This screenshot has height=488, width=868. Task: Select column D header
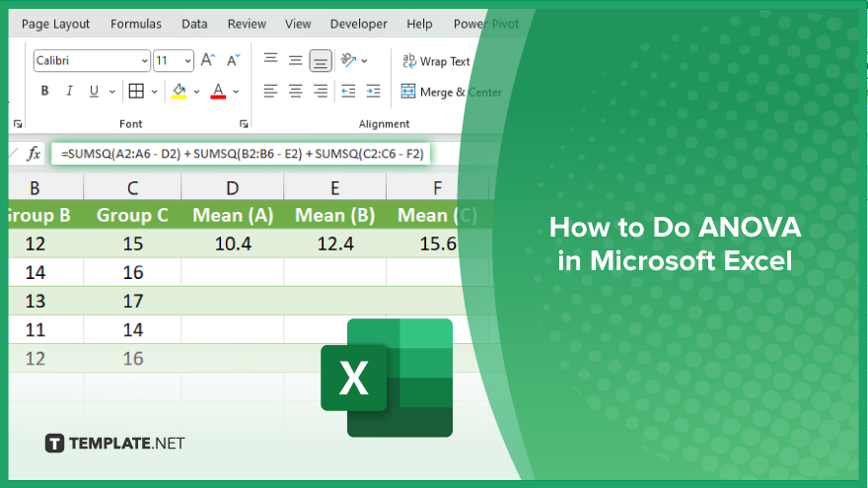point(233,187)
